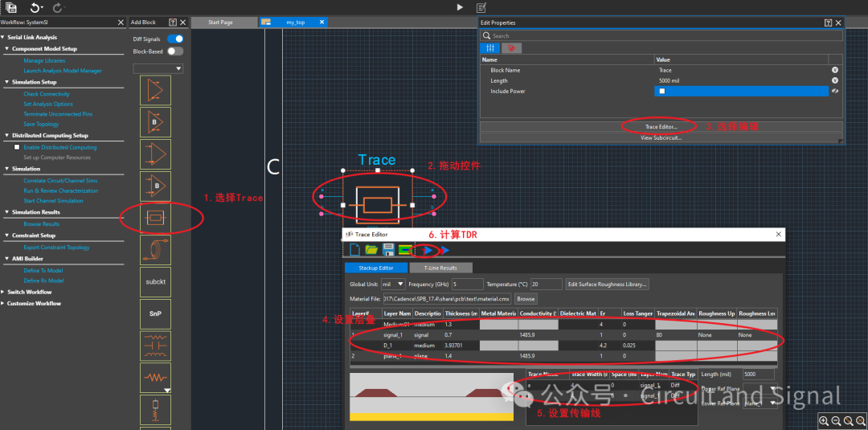The image size is (868, 430).
Task: Select the resistor zigzag block icon
Action: (x=156, y=378)
